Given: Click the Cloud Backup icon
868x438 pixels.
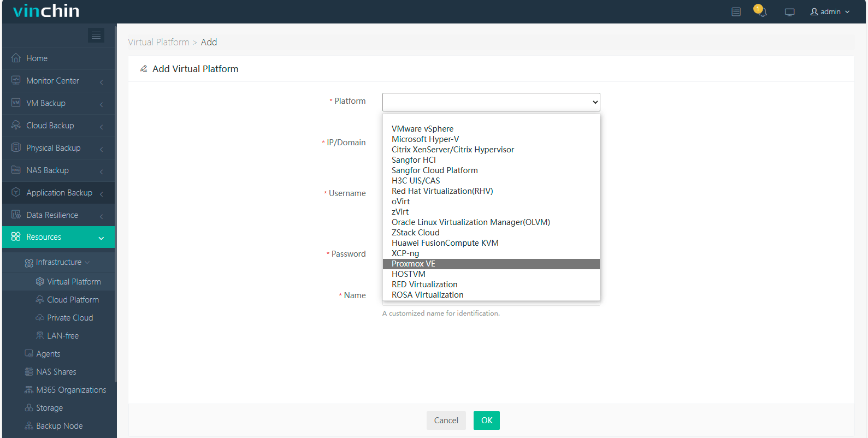Looking at the screenshot, I should [16, 125].
